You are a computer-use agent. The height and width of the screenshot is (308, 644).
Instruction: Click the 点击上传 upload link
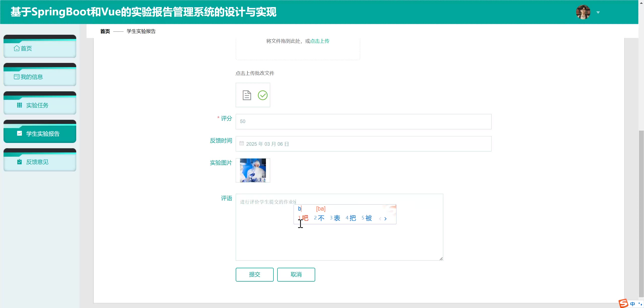(x=319, y=41)
